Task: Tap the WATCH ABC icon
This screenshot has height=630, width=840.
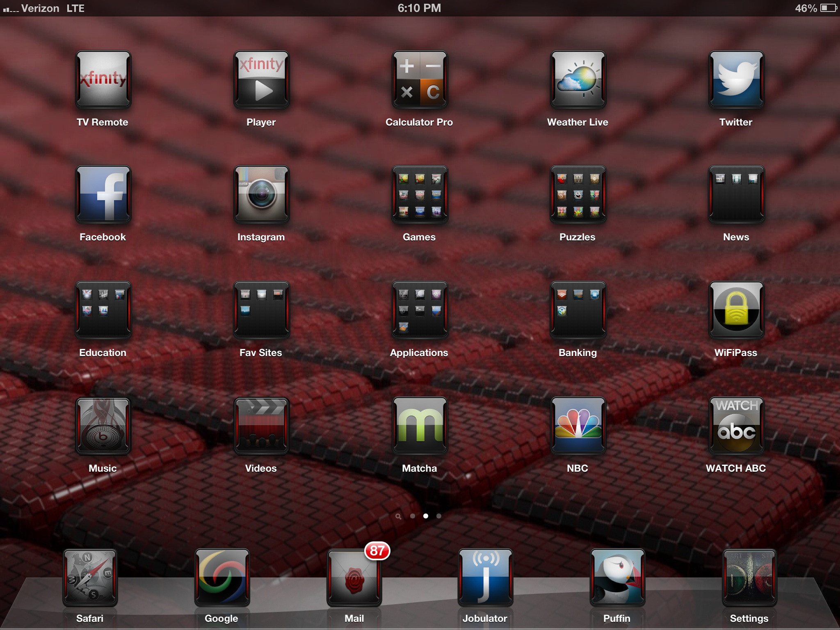Action: tap(736, 425)
